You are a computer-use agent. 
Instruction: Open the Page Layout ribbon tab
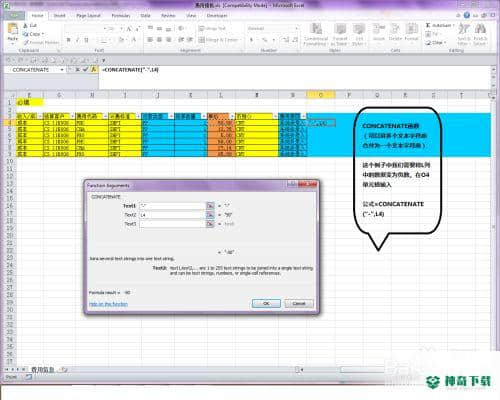(x=88, y=15)
